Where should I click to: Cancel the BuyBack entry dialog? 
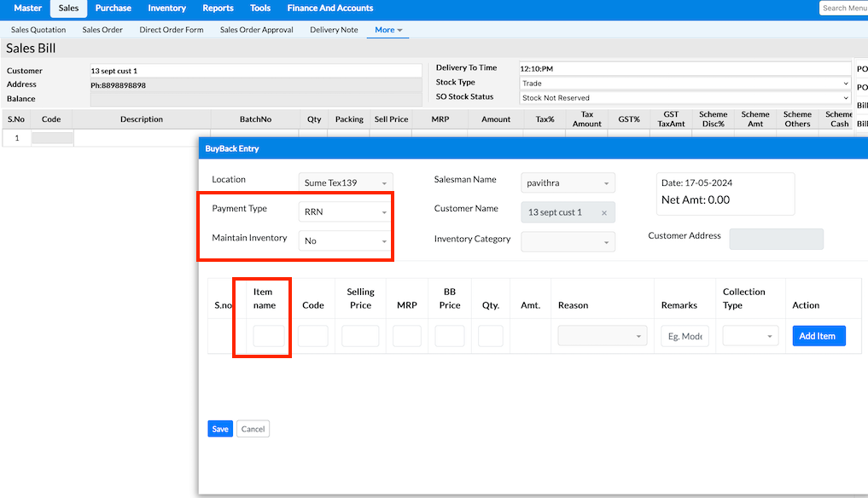[253, 429]
